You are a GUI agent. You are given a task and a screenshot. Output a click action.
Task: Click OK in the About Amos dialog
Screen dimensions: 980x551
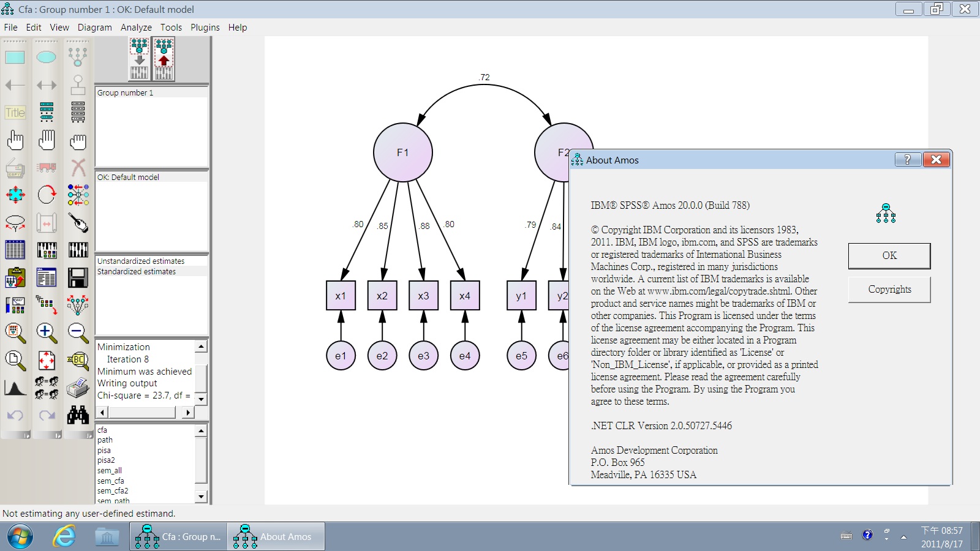(889, 256)
